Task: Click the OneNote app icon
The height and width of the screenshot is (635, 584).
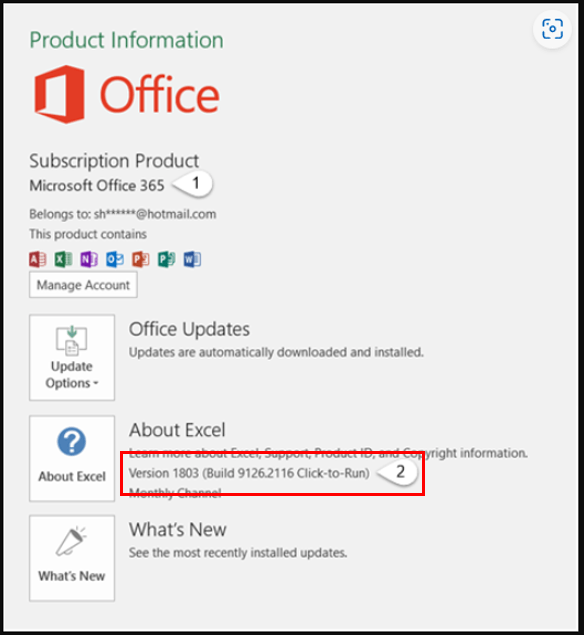Action: tap(89, 259)
